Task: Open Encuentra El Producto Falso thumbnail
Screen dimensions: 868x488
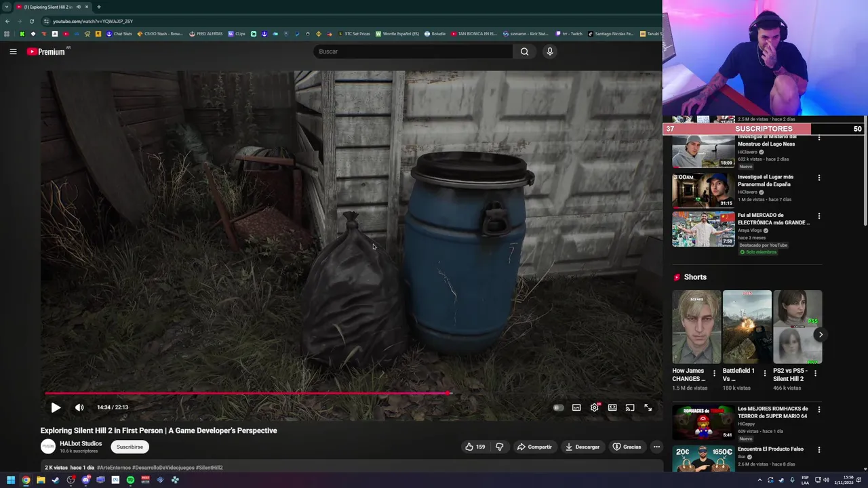Action: click(703, 459)
